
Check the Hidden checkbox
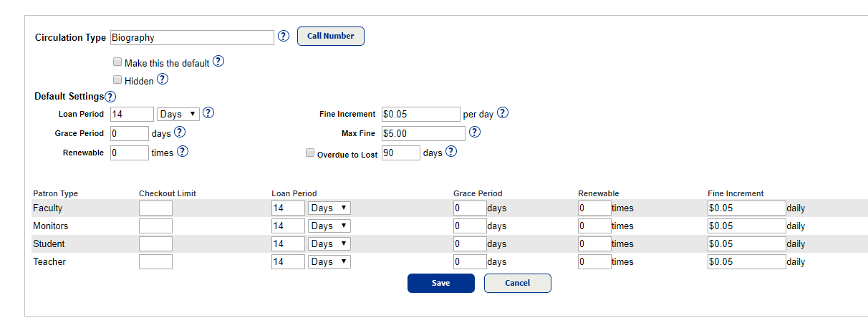(117, 80)
